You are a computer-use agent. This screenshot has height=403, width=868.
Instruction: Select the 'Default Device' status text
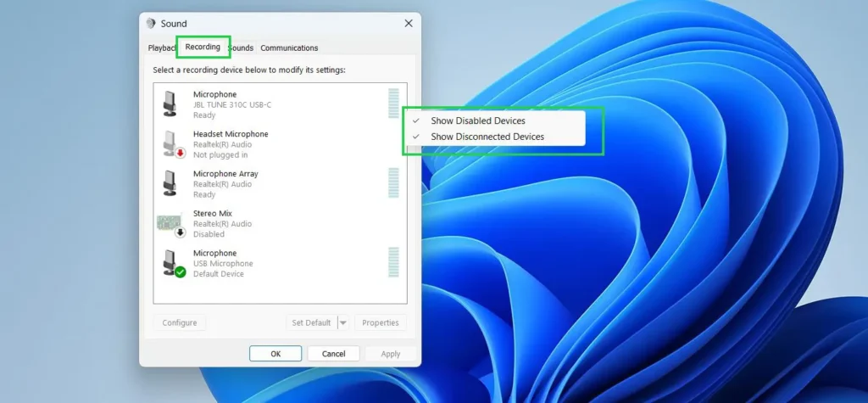point(218,274)
